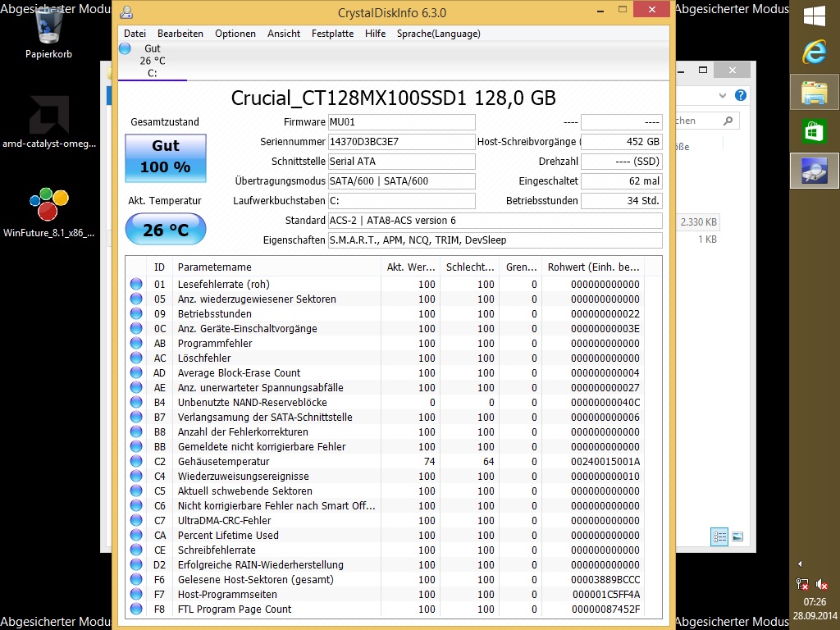Click status icon of Schreibfehlerrate row
Viewport: 840px width, 630px height.
[136, 550]
